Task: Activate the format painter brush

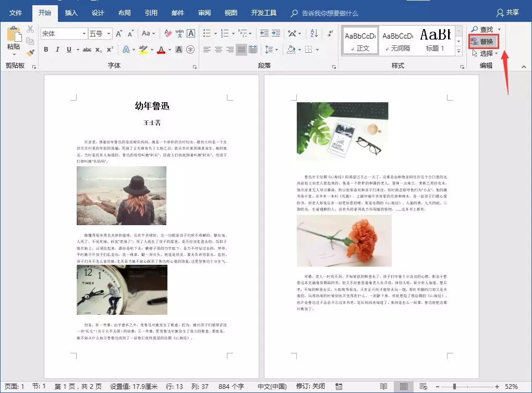Action: click(x=30, y=52)
